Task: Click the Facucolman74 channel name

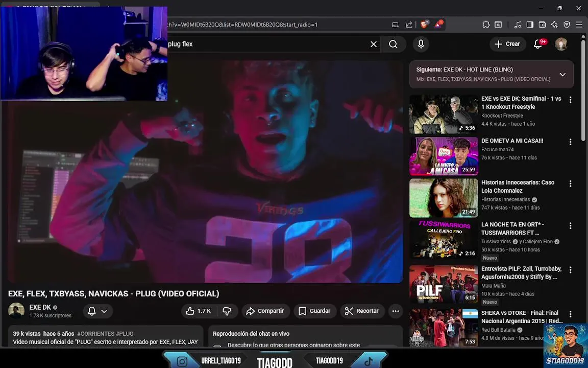Action: coord(498,149)
